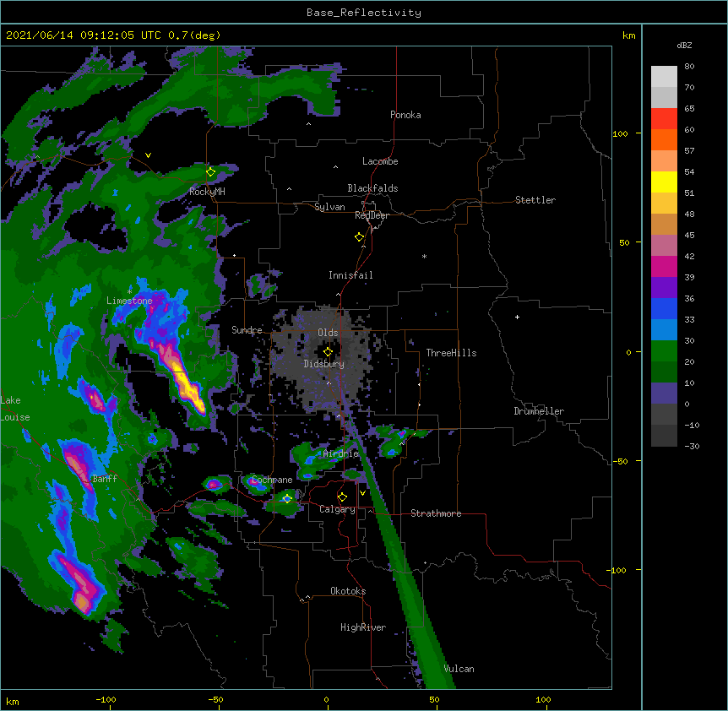The width and height of the screenshot is (728, 711).
Task: Click the -100 tick on right y-axis
Action: pyautogui.click(x=618, y=570)
